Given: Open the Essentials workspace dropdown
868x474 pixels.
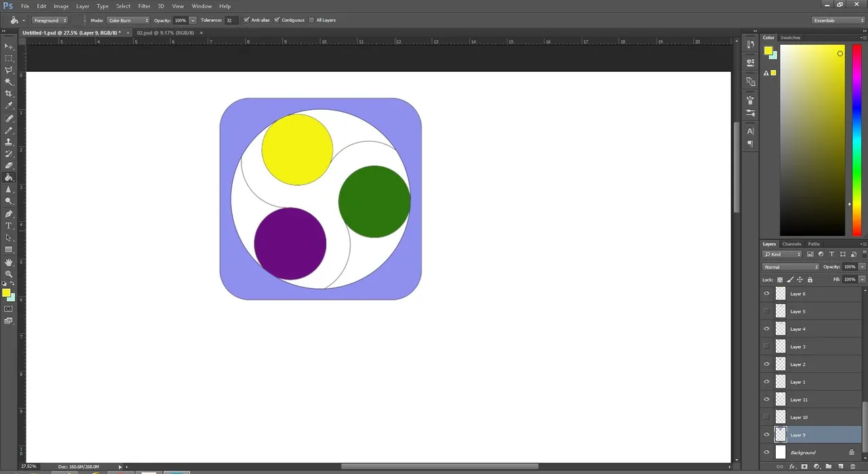Looking at the screenshot, I should [x=838, y=20].
